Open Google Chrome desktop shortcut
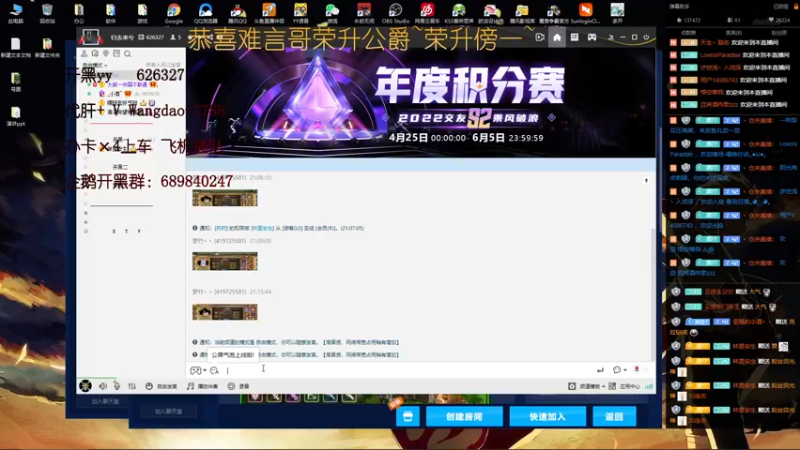 point(173,13)
